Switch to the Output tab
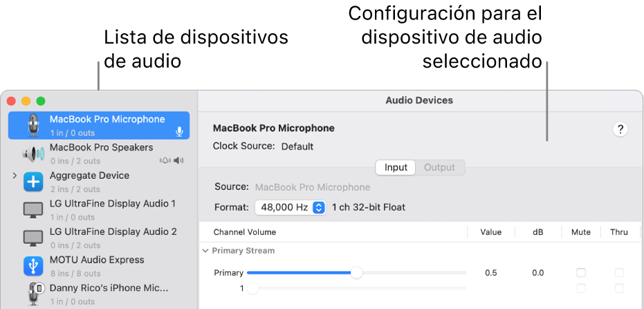 point(439,167)
